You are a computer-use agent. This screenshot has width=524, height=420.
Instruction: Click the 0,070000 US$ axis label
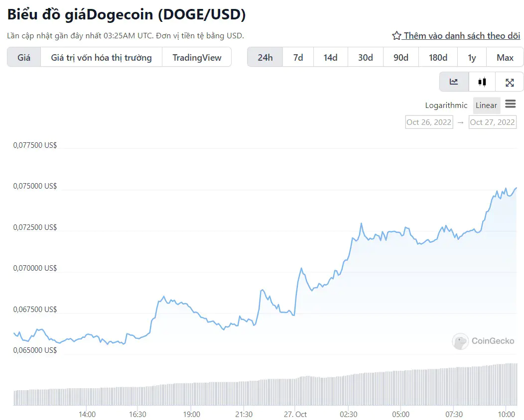(x=35, y=268)
